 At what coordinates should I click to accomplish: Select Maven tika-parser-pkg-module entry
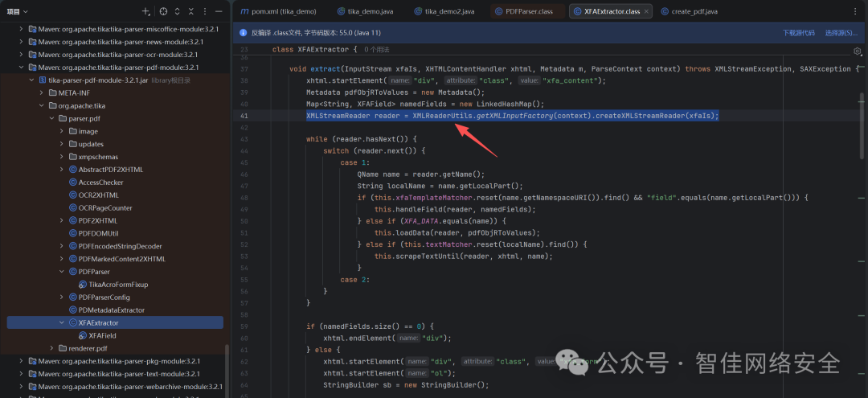pyautogui.click(x=117, y=360)
